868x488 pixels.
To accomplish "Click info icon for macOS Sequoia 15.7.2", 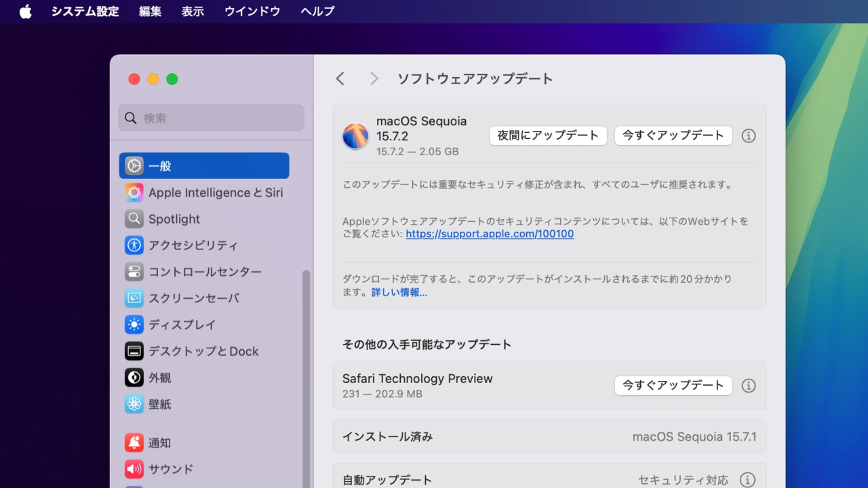I will click(x=749, y=136).
